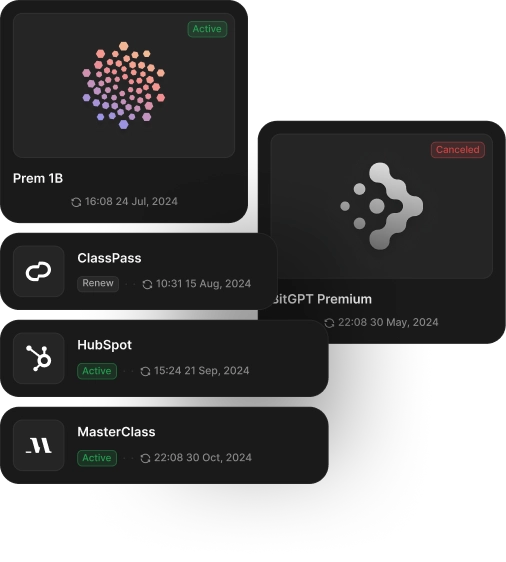Viewport: 506px width, 562px height.
Task: Click the Active badge on Prem 1B card
Action: pos(207,29)
